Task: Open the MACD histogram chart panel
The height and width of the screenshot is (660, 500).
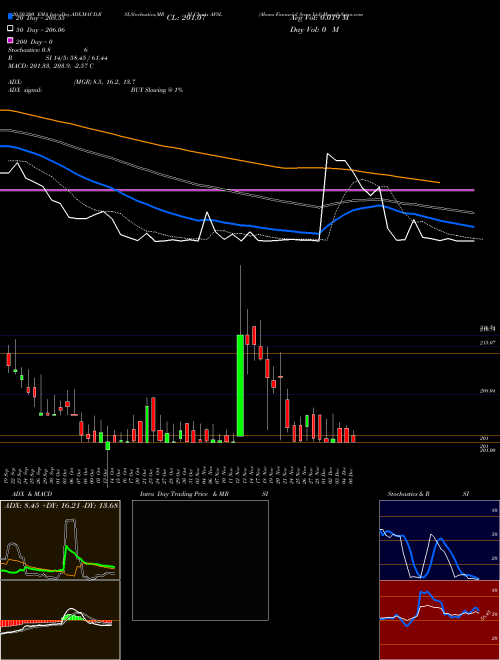Action: click(60, 620)
